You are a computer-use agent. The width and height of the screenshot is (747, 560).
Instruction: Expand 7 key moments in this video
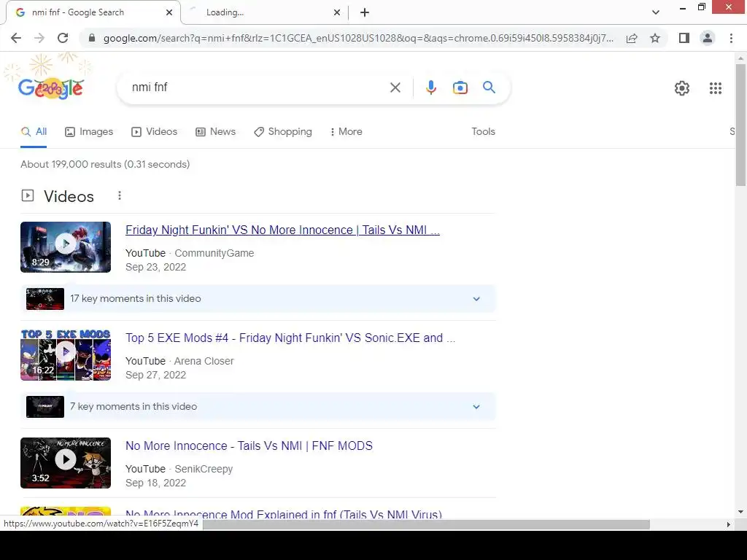pos(476,407)
